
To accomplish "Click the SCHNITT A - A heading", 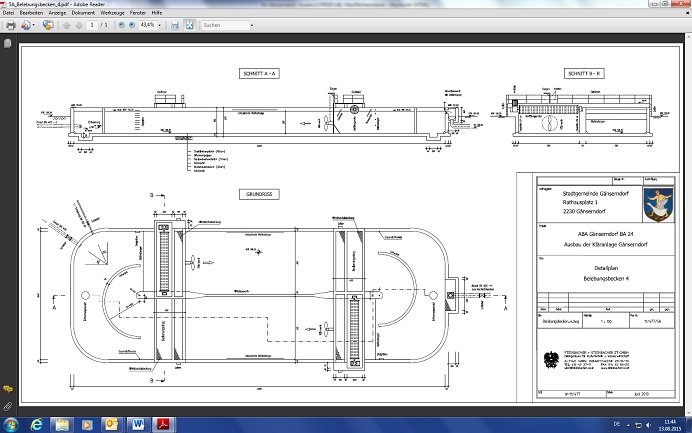I will click(x=259, y=73).
